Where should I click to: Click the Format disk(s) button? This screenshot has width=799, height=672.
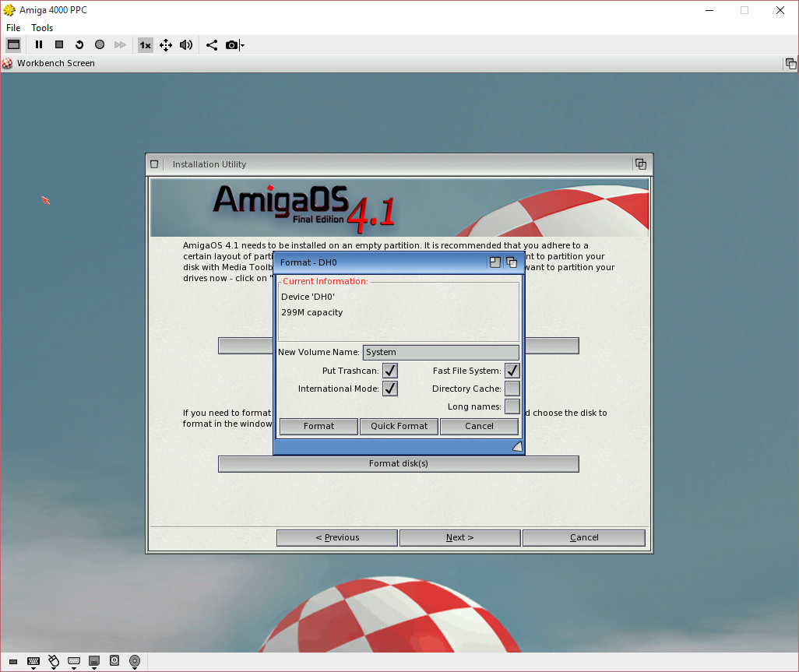pos(399,463)
